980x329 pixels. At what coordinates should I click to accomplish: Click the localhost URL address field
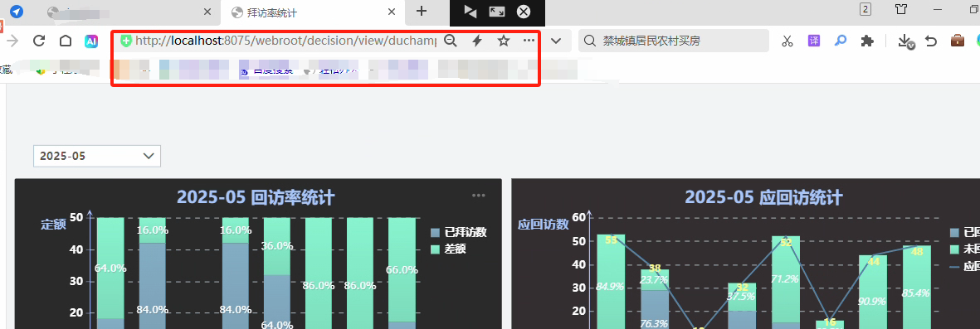pos(285,41)
